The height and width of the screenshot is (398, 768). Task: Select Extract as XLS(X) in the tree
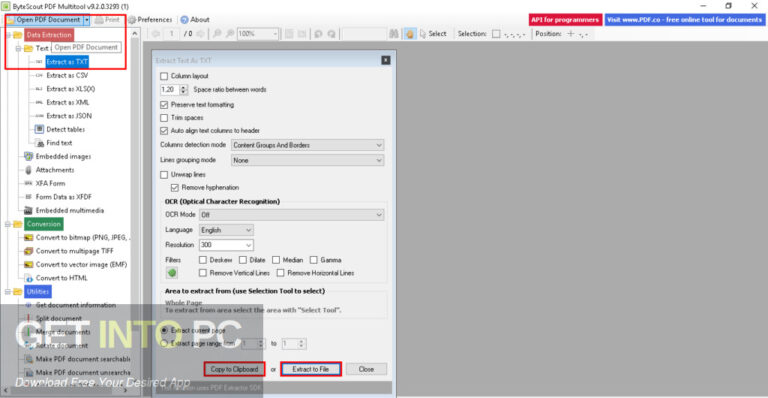pos(71,89)
